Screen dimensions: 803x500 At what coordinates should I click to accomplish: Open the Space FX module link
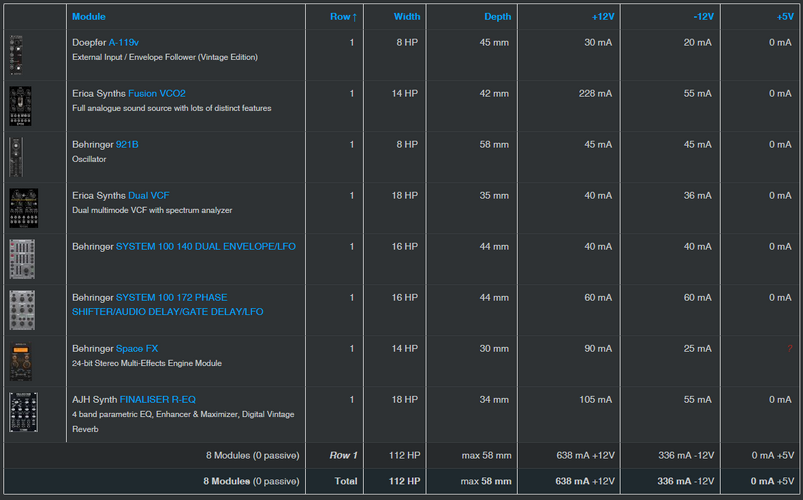tap(137, 348)
